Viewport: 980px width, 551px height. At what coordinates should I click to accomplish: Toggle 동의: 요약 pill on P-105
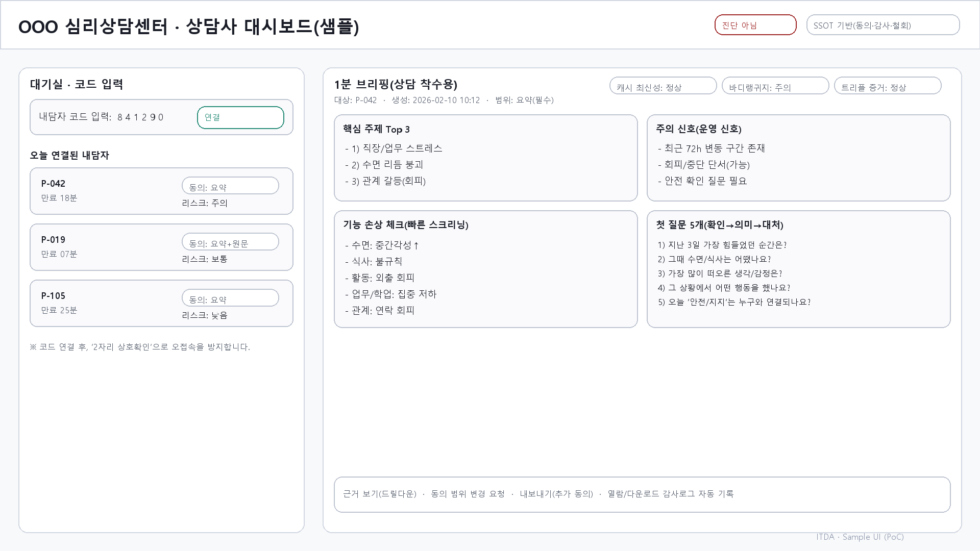pyautogui.click(x=230, y=297)
